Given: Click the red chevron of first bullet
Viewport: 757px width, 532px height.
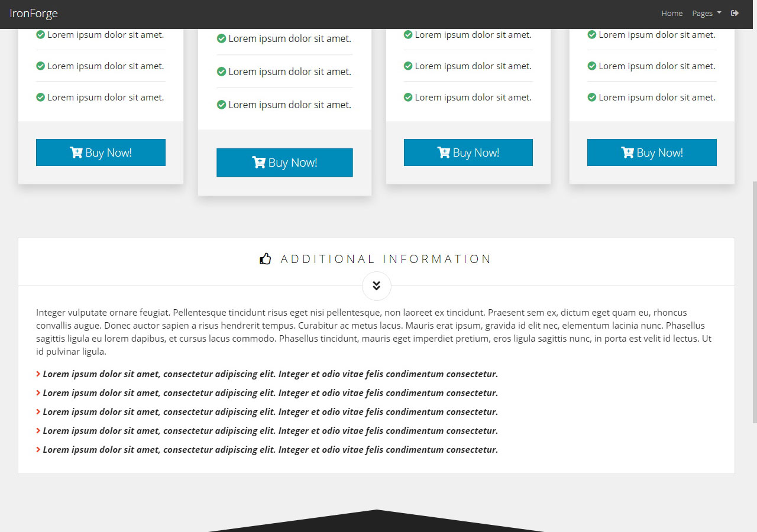Looking at the screenshot, I should [38, 374].
